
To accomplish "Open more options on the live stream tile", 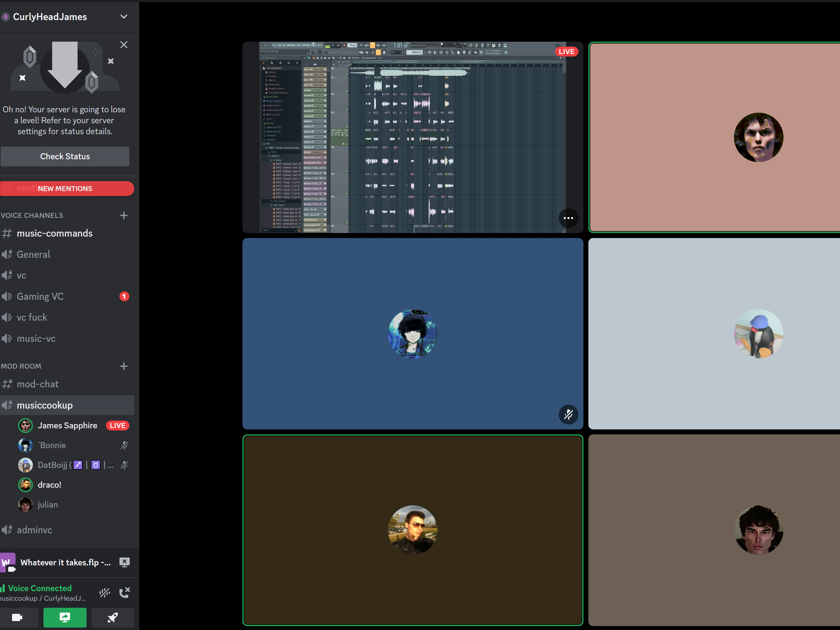I will pos(568,218).
